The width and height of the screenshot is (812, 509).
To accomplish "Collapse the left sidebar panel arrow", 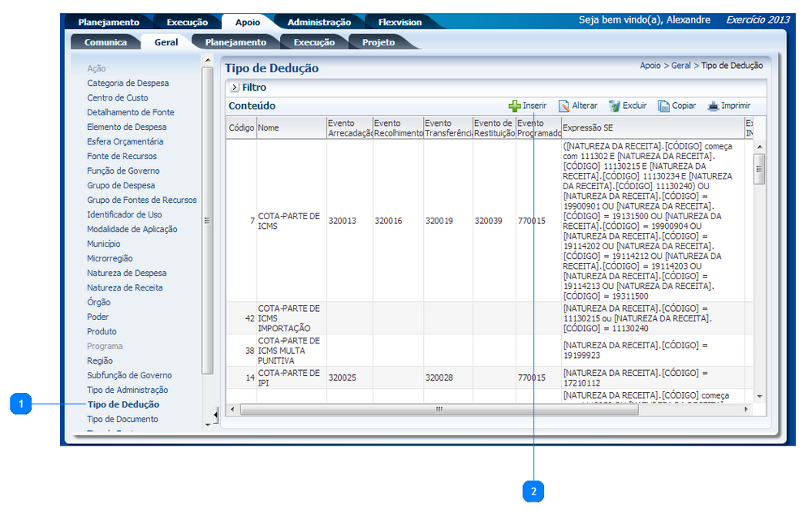I will 215,412.
